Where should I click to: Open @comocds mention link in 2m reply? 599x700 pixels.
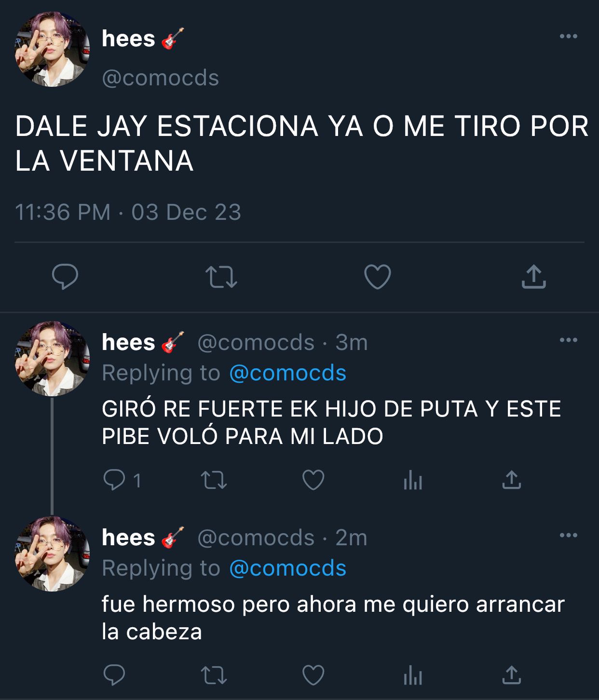click(287, 568)
